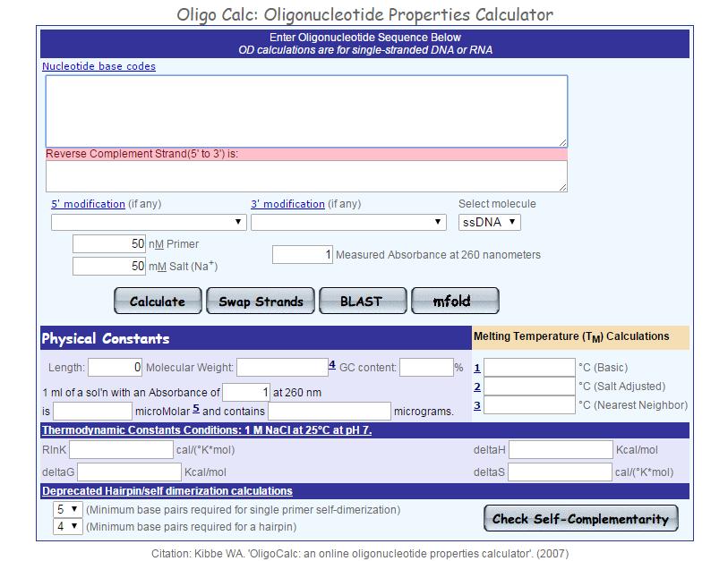Click the °C (Basic) Tm field

tap(530, 368)
